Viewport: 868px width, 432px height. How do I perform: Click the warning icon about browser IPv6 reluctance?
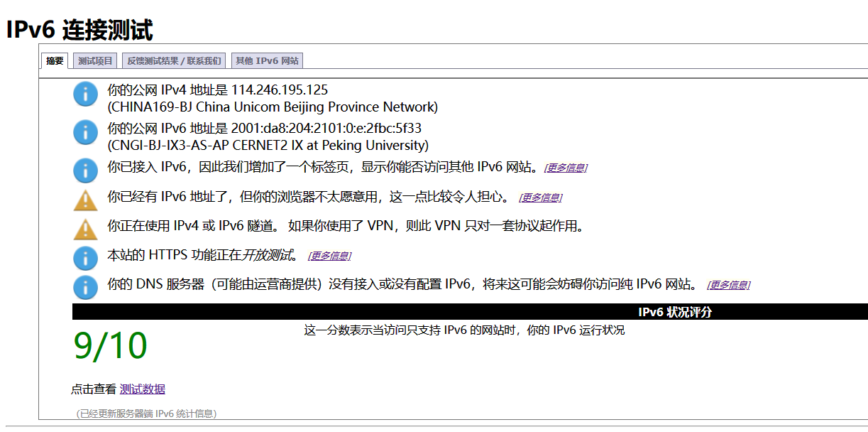pos(84,200)
